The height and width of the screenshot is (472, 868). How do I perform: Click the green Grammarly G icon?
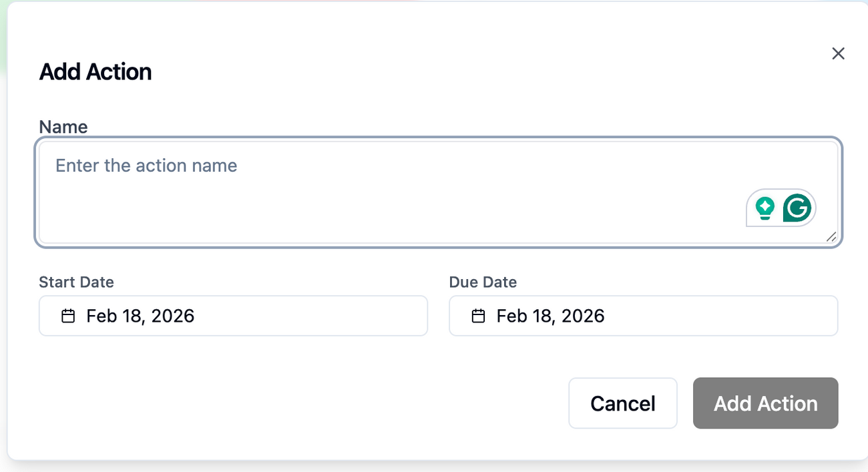pos(797,208)
